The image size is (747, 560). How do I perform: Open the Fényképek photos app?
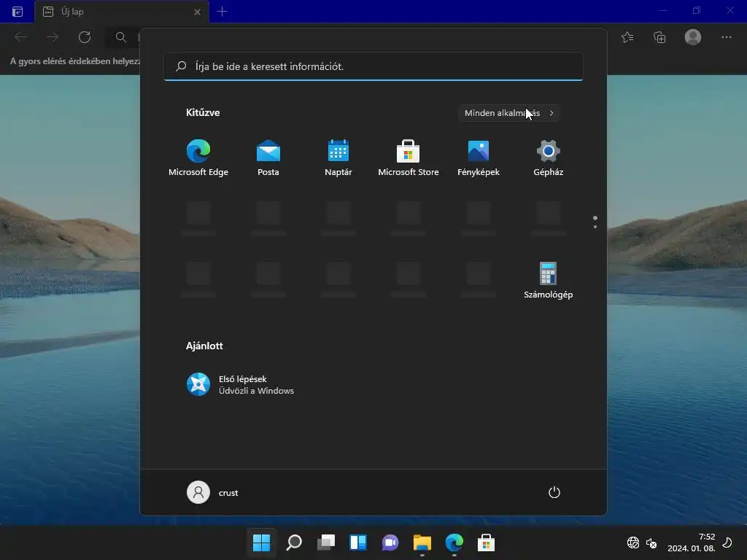click(479, 158)
